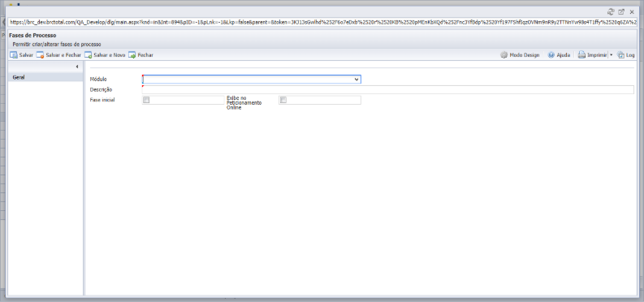This screenshot has width=644, height=302.
Task: Click the Salvar save icon
Action: pos(13,55)
